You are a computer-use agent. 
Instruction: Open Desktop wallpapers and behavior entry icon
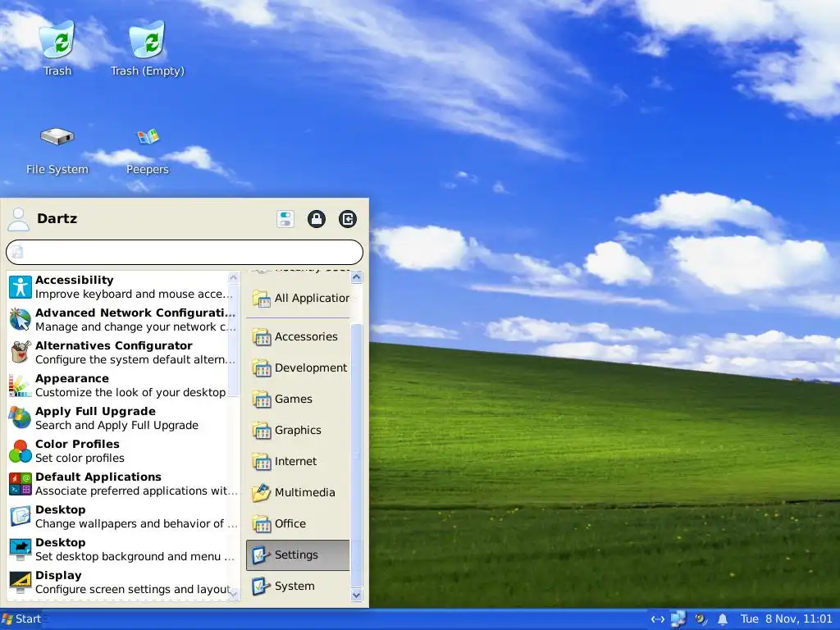coord(21,517)
